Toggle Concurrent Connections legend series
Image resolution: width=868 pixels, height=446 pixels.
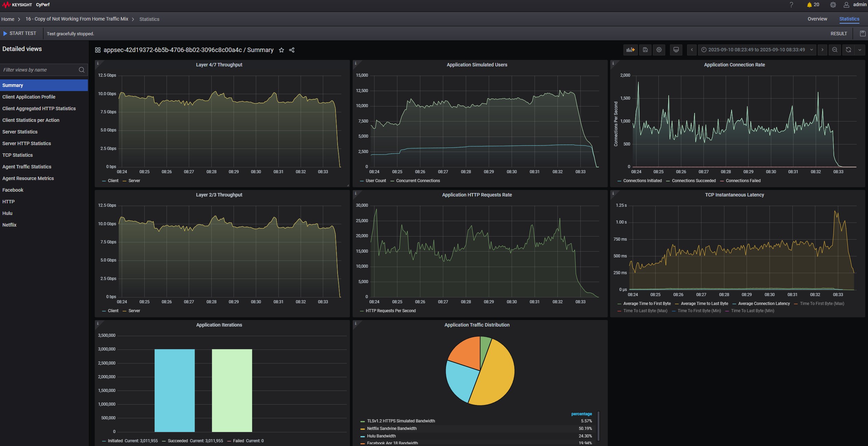point(418,181)
